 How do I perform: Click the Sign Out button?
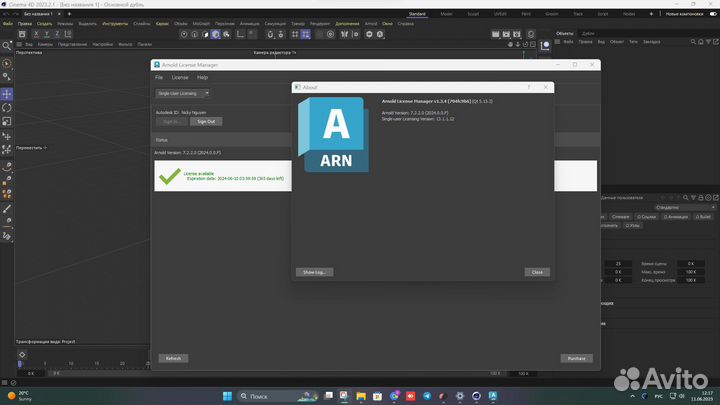tap(206, 122)
